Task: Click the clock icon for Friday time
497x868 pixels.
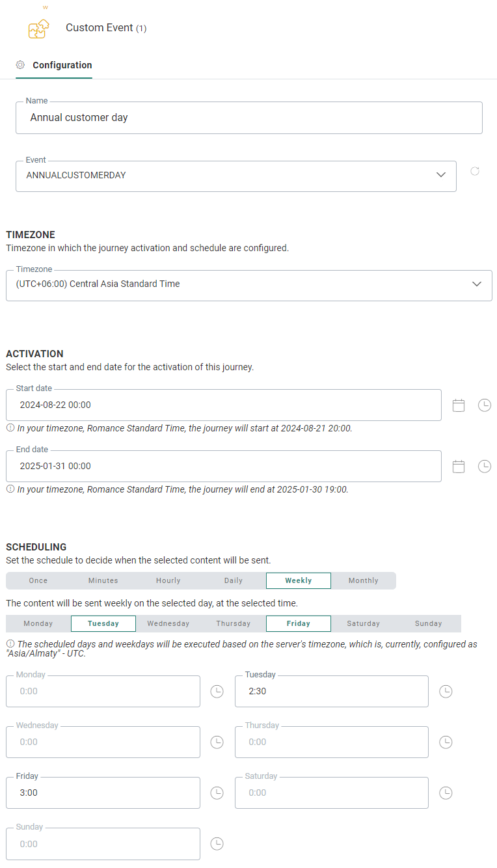Action: (x=217, y=793)
